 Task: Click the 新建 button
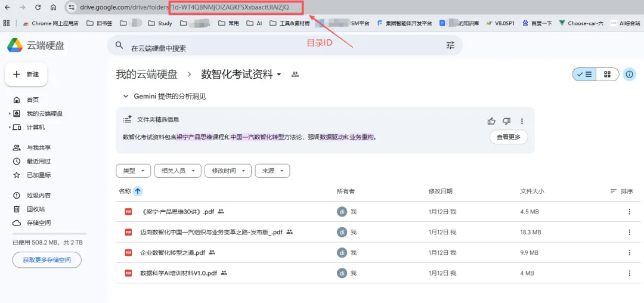click(26, 75)
